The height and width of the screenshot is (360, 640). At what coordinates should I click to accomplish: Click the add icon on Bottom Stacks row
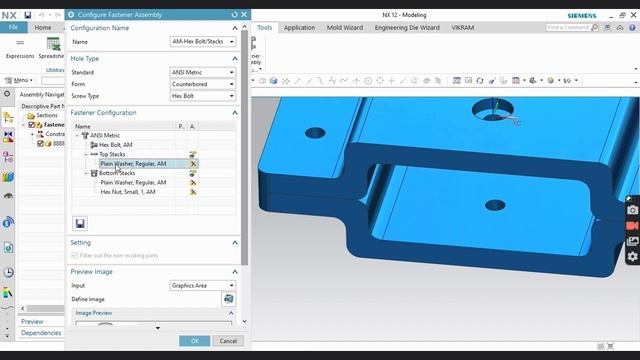coord(193,173)
